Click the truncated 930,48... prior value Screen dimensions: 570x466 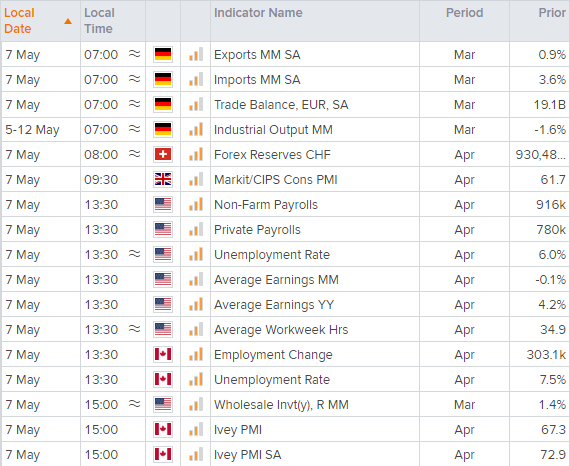[x=541, y=154]
